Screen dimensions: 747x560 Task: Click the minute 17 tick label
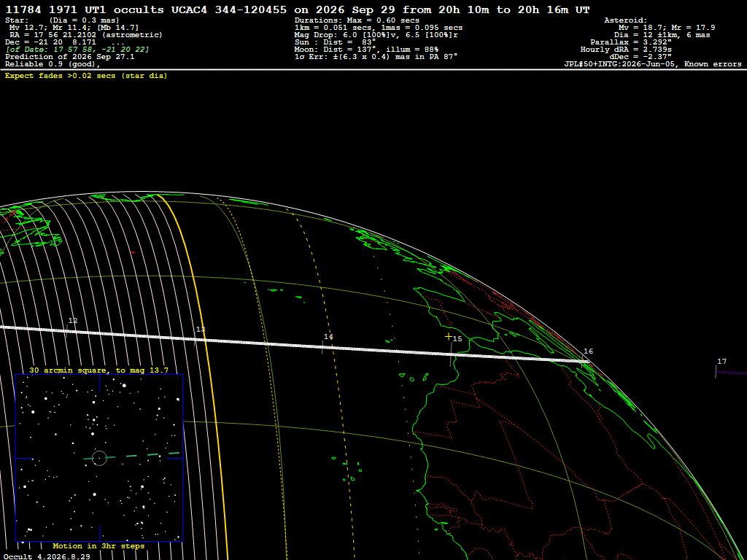coord(721,362)
